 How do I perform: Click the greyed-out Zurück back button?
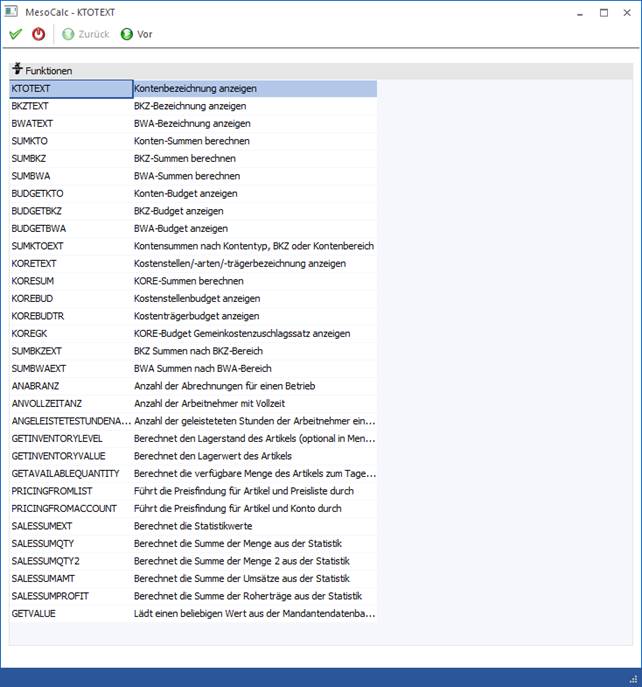click(85, 34)
